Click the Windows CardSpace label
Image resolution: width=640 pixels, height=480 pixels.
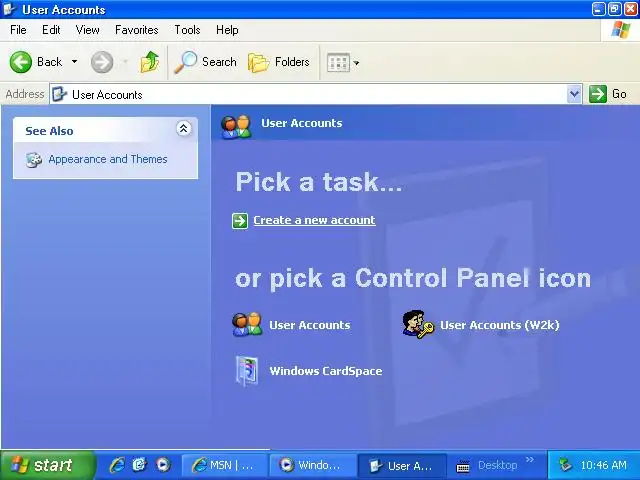pyautogui.click(x=326, y=371)
